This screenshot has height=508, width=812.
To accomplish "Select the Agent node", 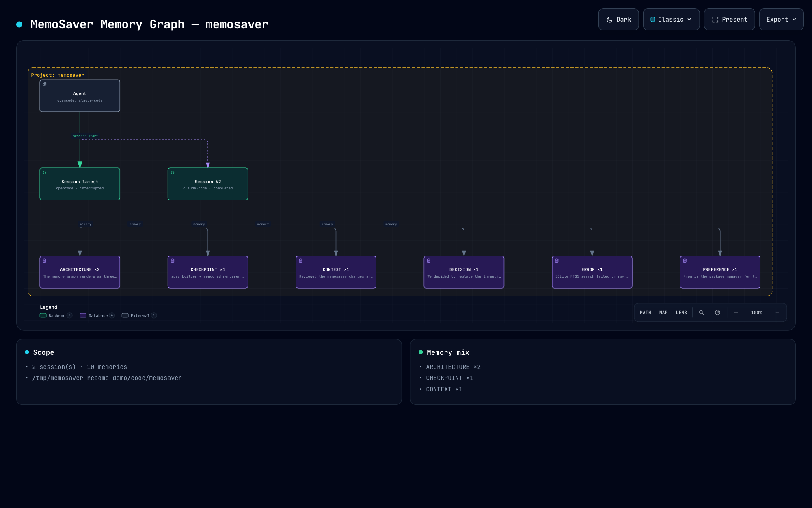I will pyautogui.click(x=80, y=96).
